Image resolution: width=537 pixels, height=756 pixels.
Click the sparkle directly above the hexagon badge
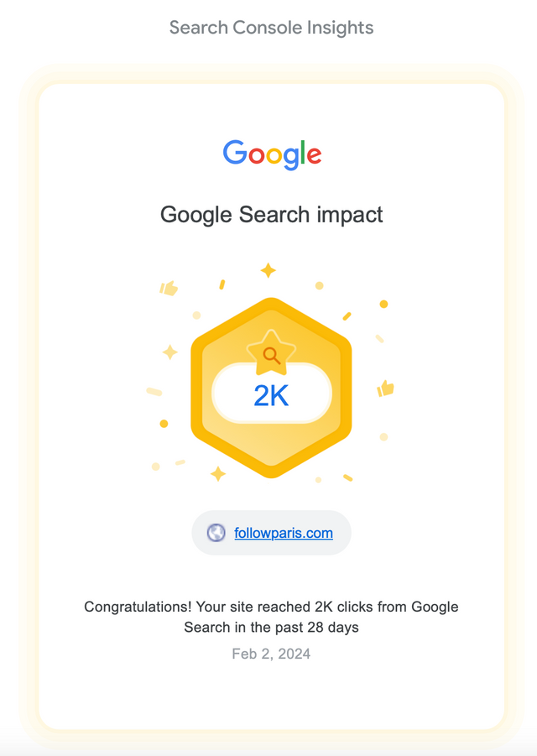268,270
